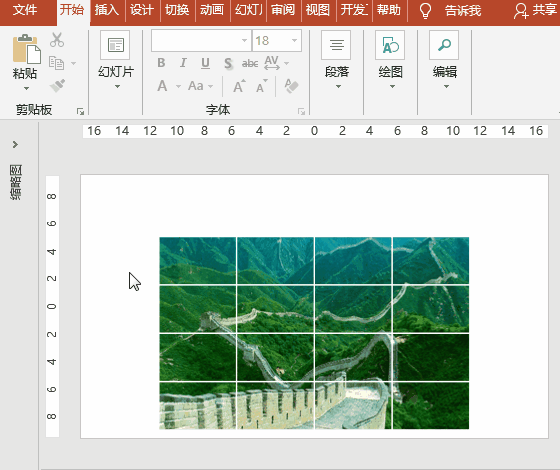This screenshot has width=560, height=470.
Task: Select the 开始 ribbon tab
Action: click(x=72, y=10)
